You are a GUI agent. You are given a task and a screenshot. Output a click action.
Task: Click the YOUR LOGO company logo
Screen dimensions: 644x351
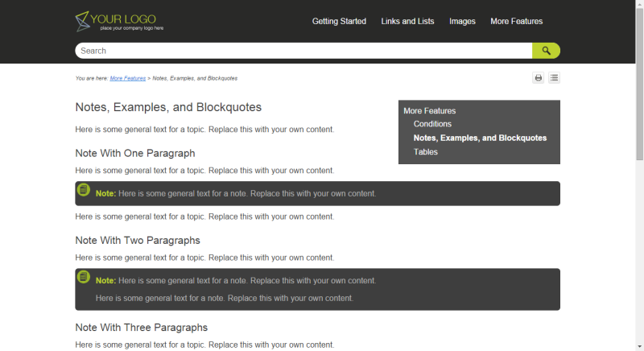pos(119,22)
